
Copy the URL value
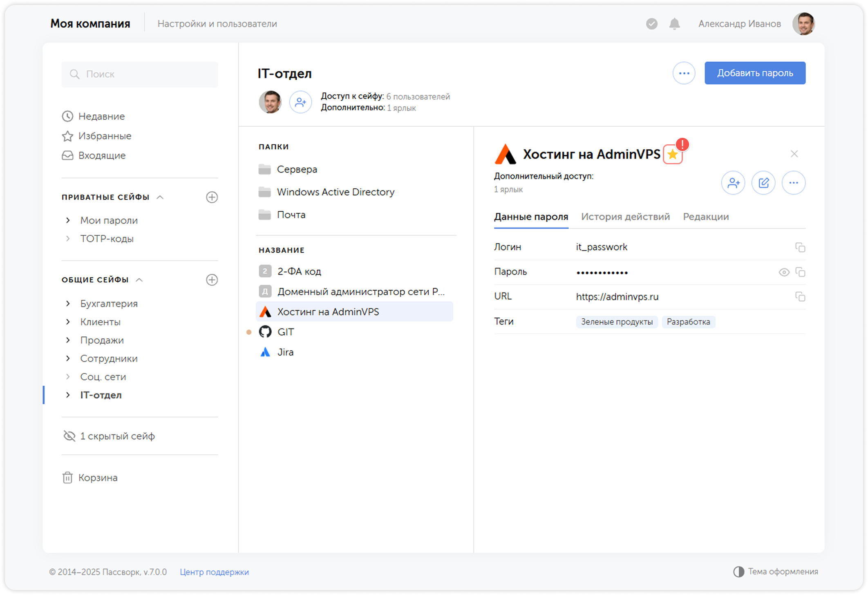point(800,297)
